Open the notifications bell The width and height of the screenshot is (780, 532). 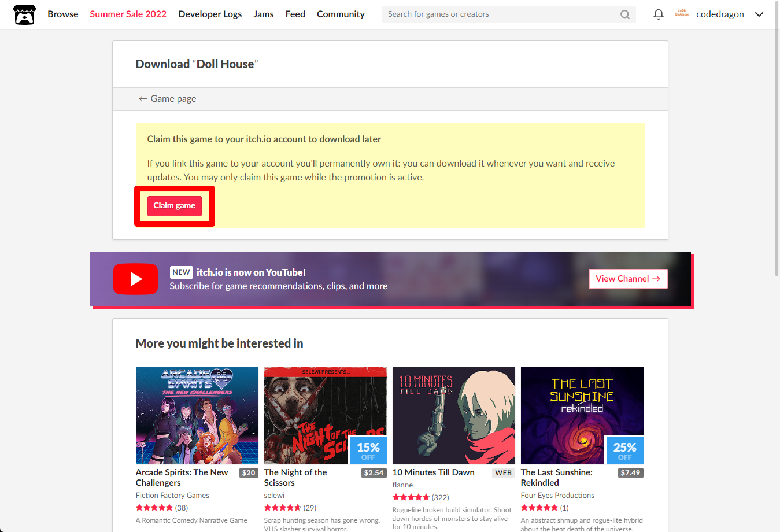click(658, 14)
